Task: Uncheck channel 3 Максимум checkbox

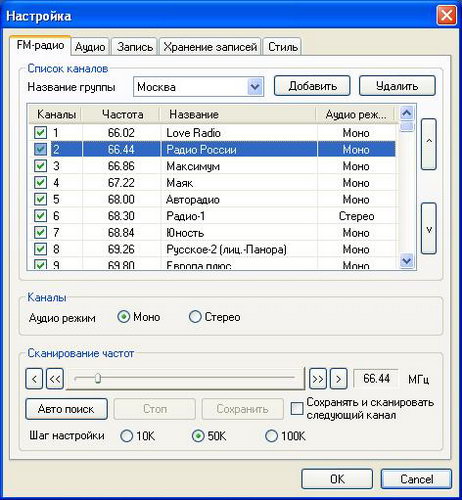Action: click(40, 166)
